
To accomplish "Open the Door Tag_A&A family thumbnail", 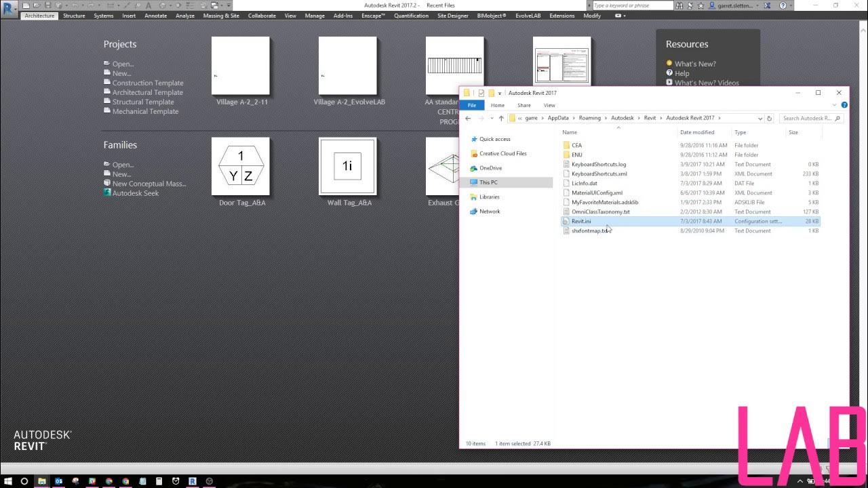I will pos(241,167).
